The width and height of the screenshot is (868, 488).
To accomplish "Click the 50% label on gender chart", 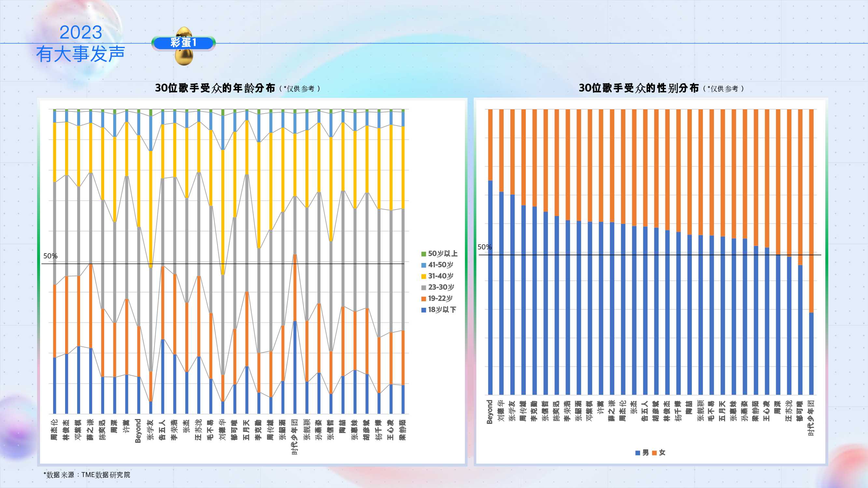I will click(x=484, y=247).
